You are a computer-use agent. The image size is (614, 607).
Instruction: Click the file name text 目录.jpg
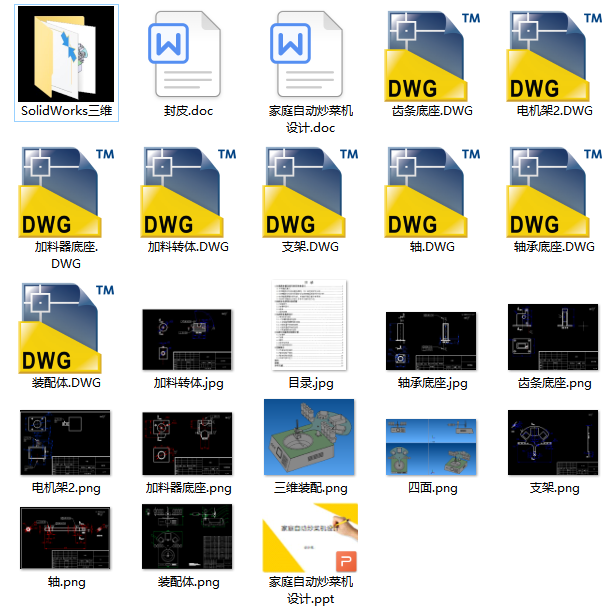311,383
